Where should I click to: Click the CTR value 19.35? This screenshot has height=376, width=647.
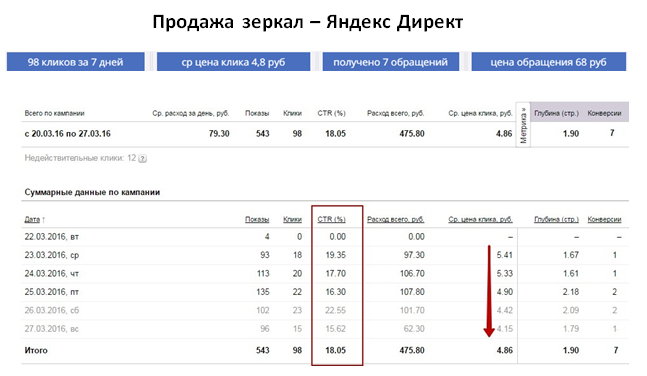coord(335,255)
